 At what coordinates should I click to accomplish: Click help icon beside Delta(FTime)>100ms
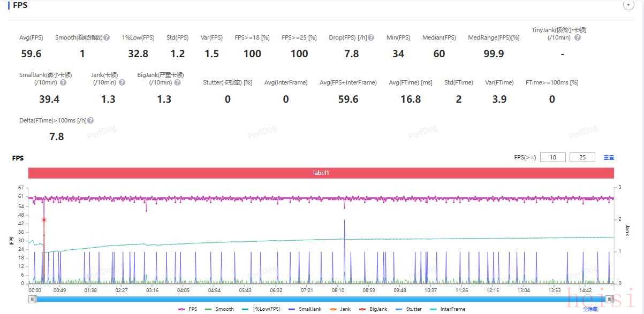[x=90, y=121]
